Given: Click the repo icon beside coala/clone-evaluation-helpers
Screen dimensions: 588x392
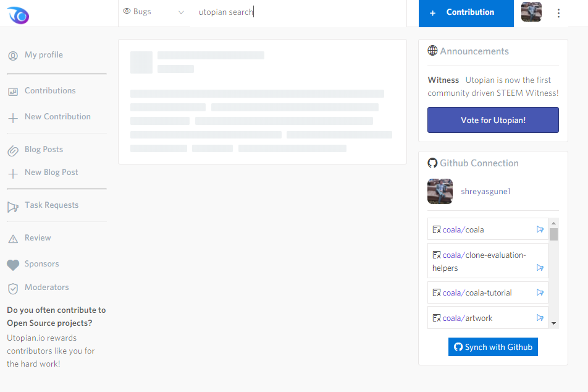Looking at the screenshot, I should coord(437,255).
